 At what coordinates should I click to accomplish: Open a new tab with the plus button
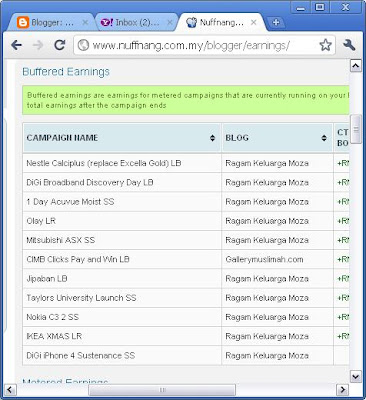276,22
